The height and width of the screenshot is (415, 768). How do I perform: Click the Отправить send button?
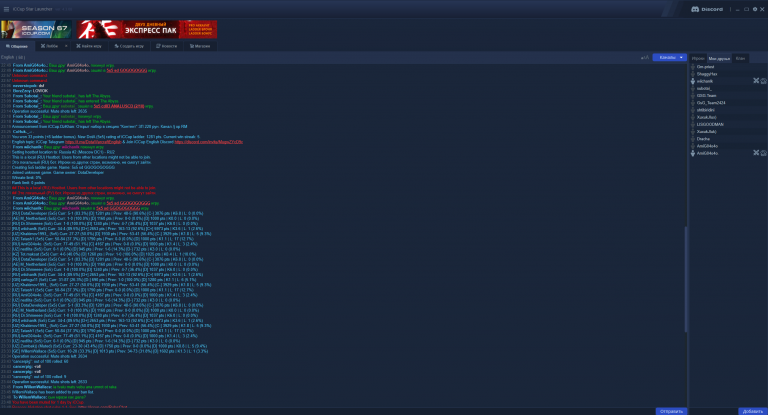coord(672,411)
